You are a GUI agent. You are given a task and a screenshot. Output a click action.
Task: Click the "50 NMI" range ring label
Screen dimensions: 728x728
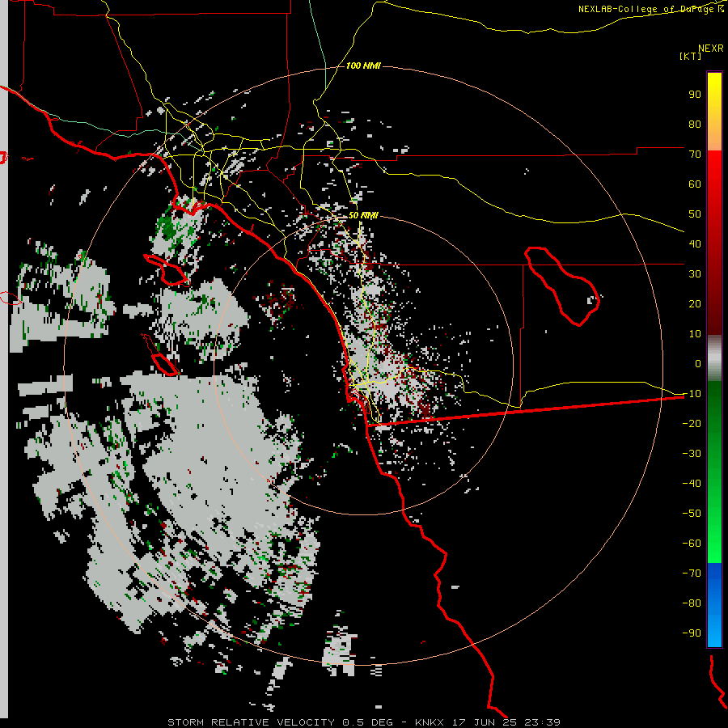[363, 215]
